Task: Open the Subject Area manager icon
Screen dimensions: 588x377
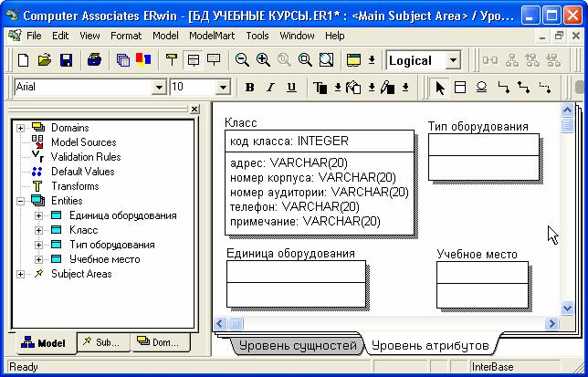Action: pos(353,60)
